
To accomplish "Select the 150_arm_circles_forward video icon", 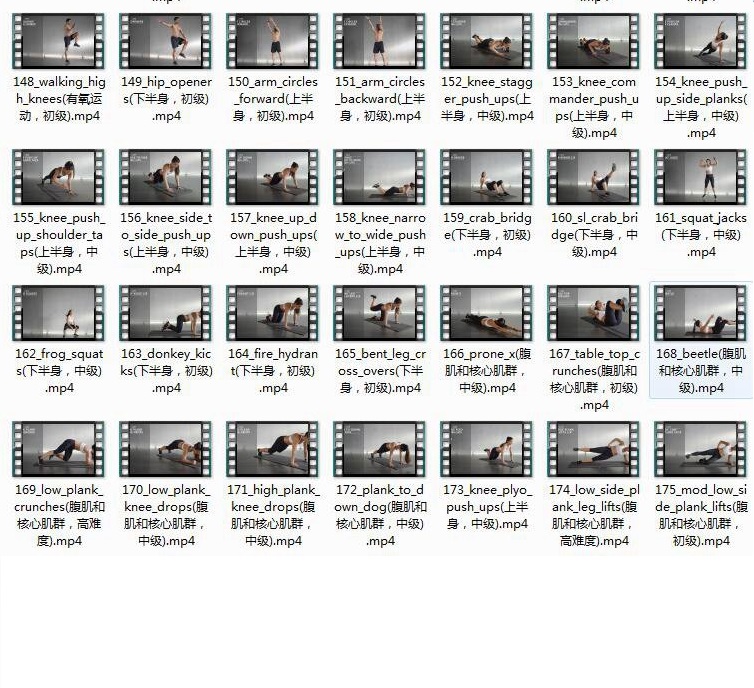I will tap(272, 42).
